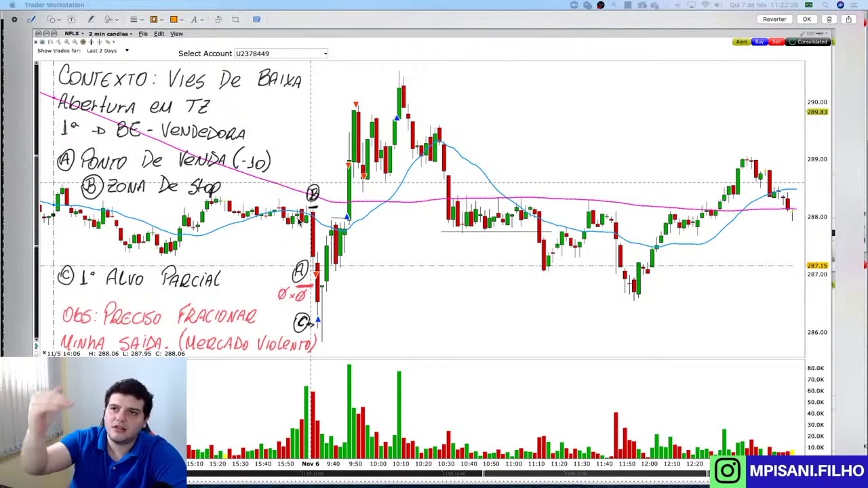
Task: Click the chart wrench configure icon
Action: tap(802, 33)
